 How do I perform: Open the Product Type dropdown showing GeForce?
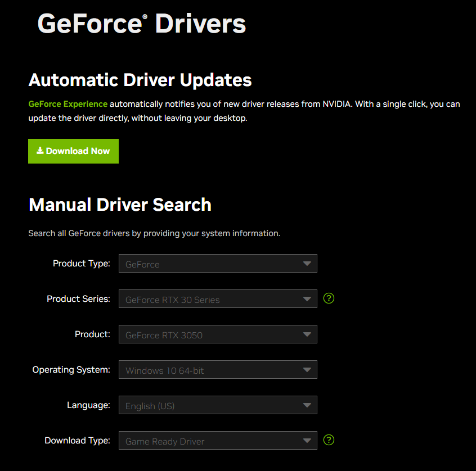point(218,263)
